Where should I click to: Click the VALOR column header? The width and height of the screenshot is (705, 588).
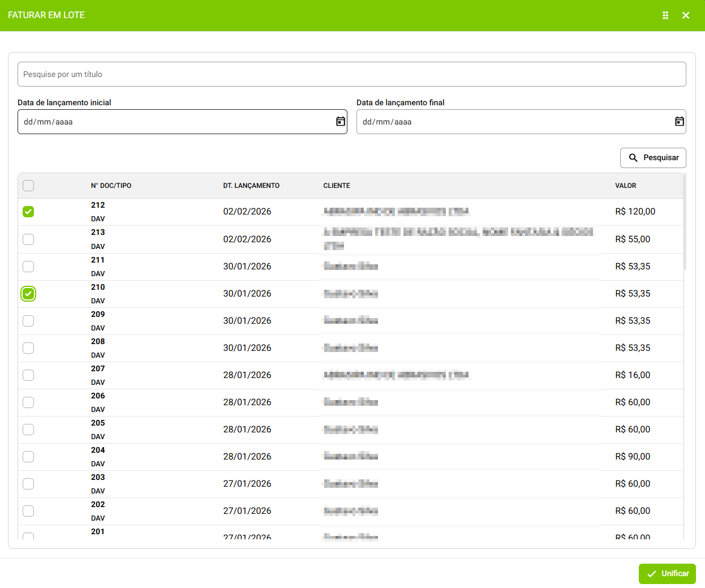[625, 186]
